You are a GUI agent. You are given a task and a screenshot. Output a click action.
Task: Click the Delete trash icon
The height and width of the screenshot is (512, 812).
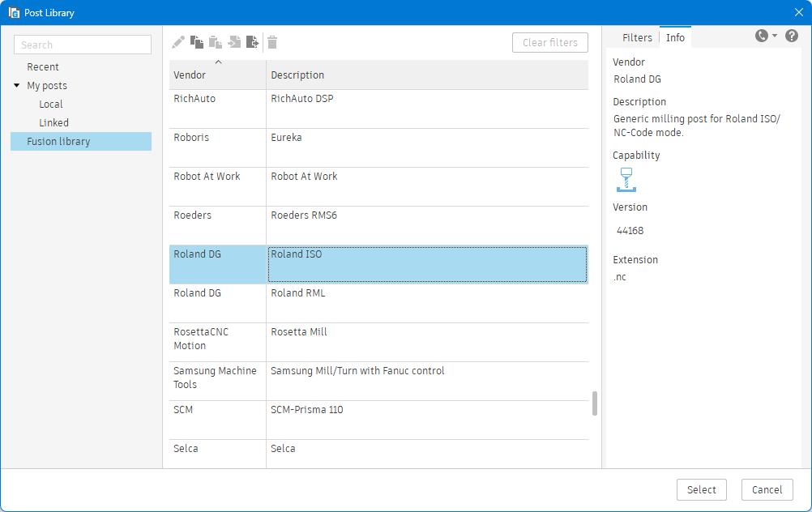pyautogui.click(x=272, y=42)
